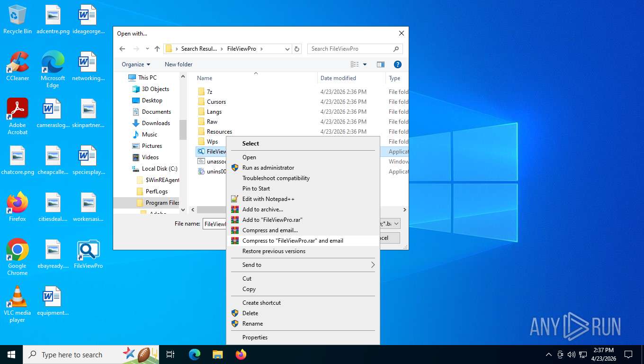Expand the FileViewPro breadcrumb chevron
Image resolution: width=644 pixels, height=364 pixels.
tap(261, 49)
